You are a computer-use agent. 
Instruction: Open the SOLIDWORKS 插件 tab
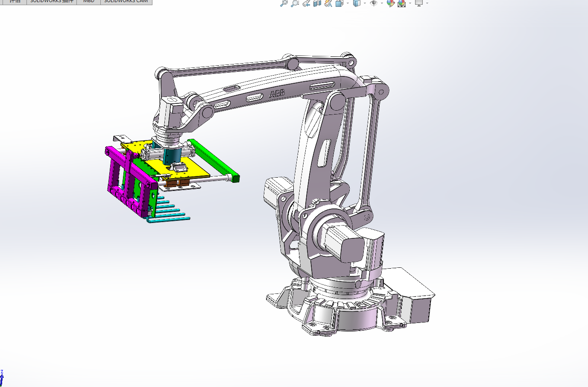click(52, 2)
